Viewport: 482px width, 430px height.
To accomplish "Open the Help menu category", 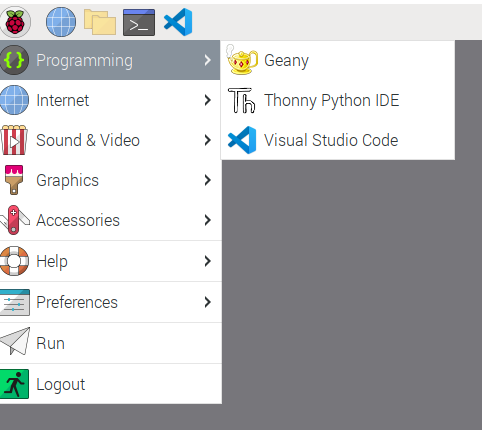I will point(110,261).
